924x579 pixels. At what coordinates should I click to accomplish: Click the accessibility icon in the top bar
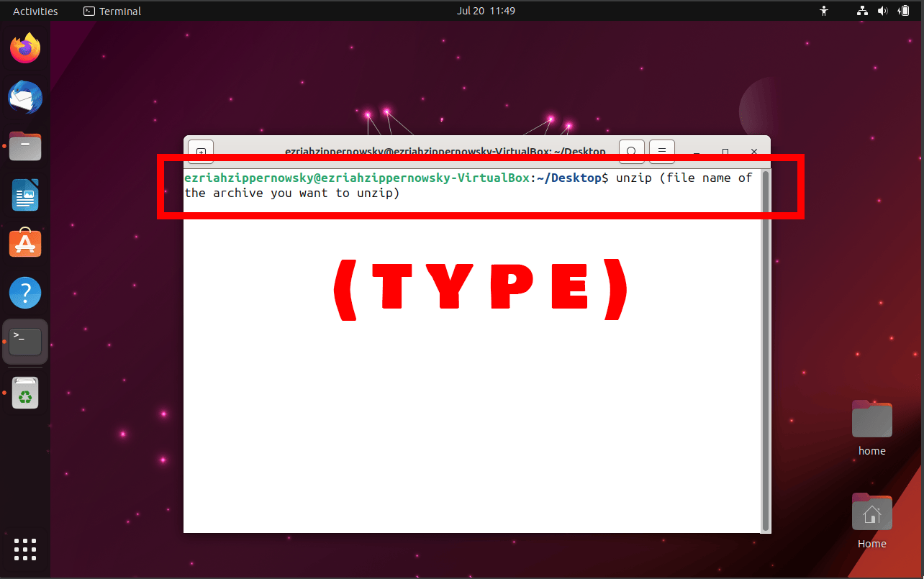[x=823, y=11]
